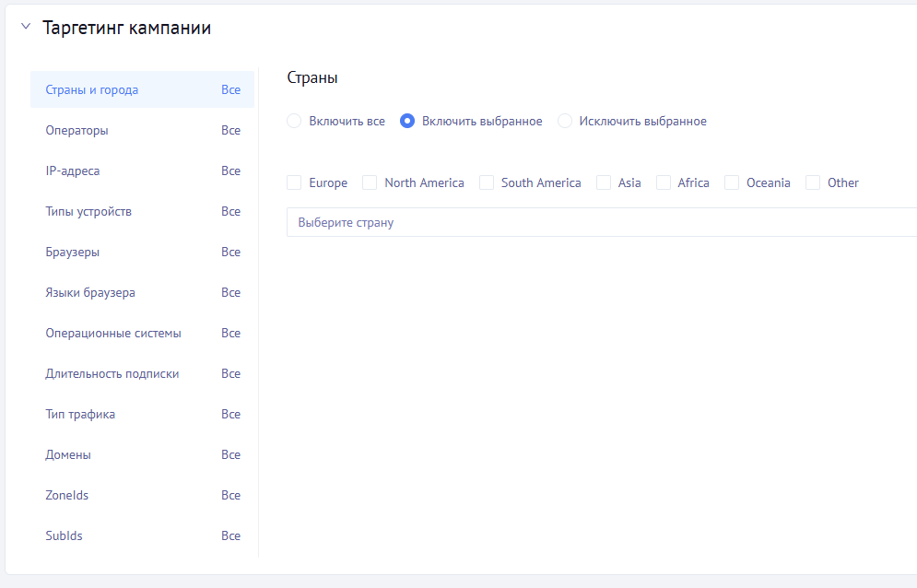Image resolution: width=917 pixels, height=588 pixels.
Task: Tick the North America checkbox
Action: click(x=370, y=182)
